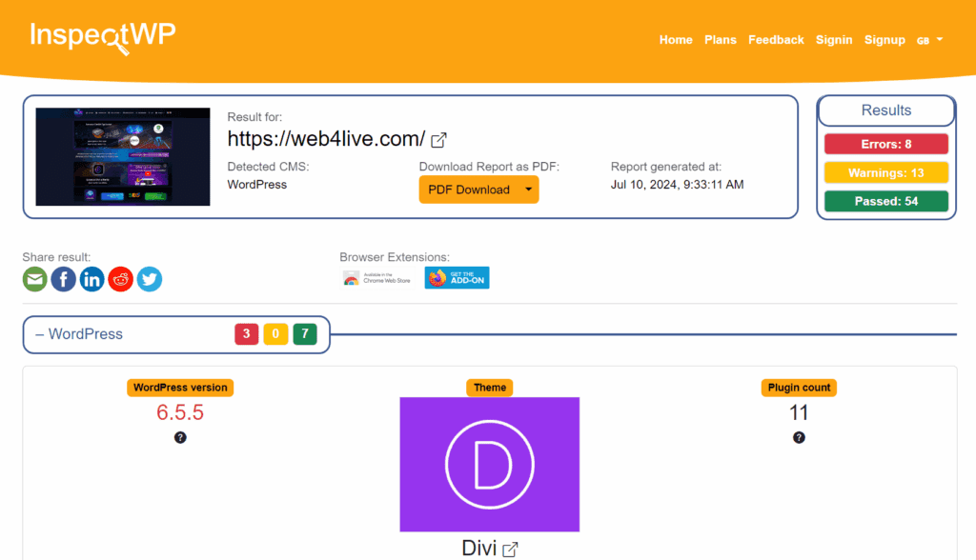Open the Feedback page
This screenshot has width=976, height=560.
click(776, 40)
